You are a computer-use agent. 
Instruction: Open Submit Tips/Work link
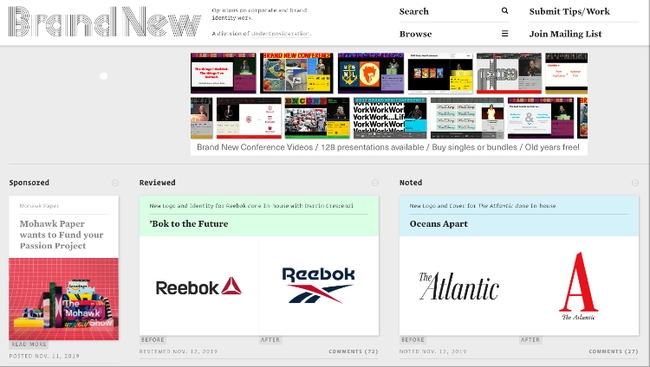[569, 12]
